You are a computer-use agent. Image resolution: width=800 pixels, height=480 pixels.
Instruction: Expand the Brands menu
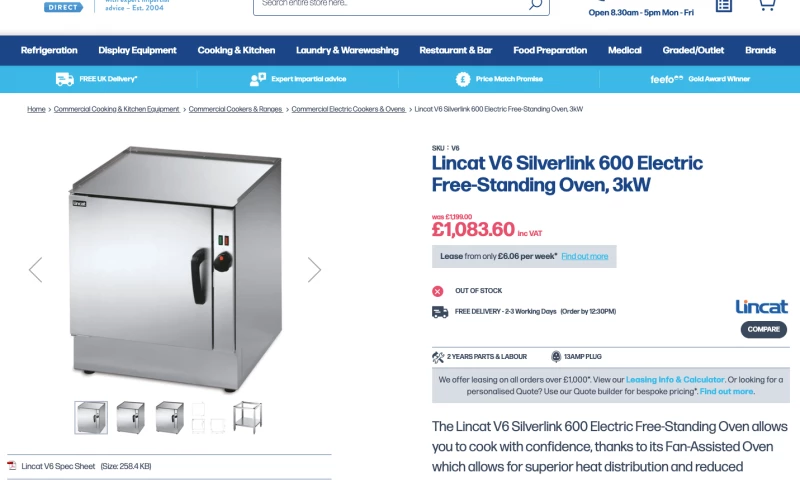tap(760, 50)
